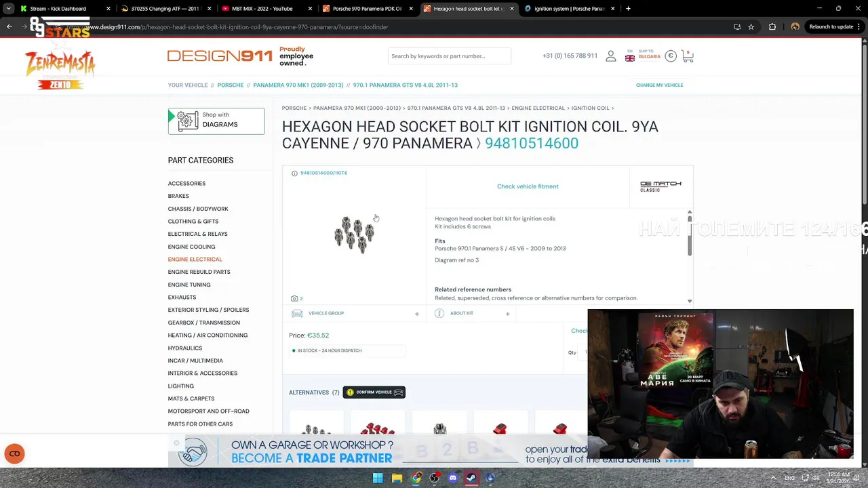Open File Explorer from the taskbar
The height and width of the screenshot is (488, 868).
pos(397,478)
